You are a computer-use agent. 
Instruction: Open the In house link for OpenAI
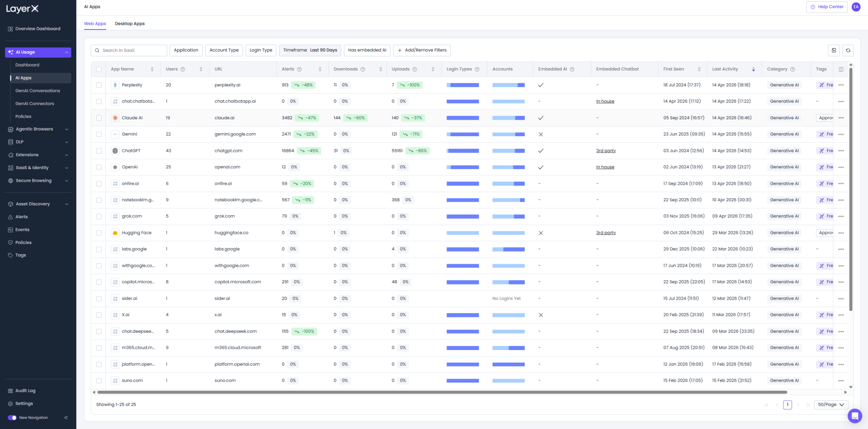pos(605,167)
